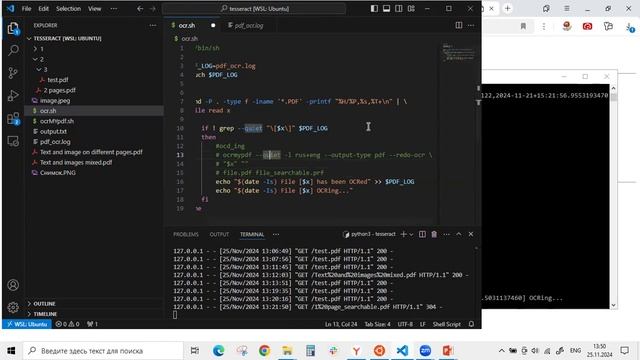The height and width of the screenshot is (360, 640).
Task: Click the bookmark icon in browser address bar
Action: pyautogui.click(x=523, y=27)
